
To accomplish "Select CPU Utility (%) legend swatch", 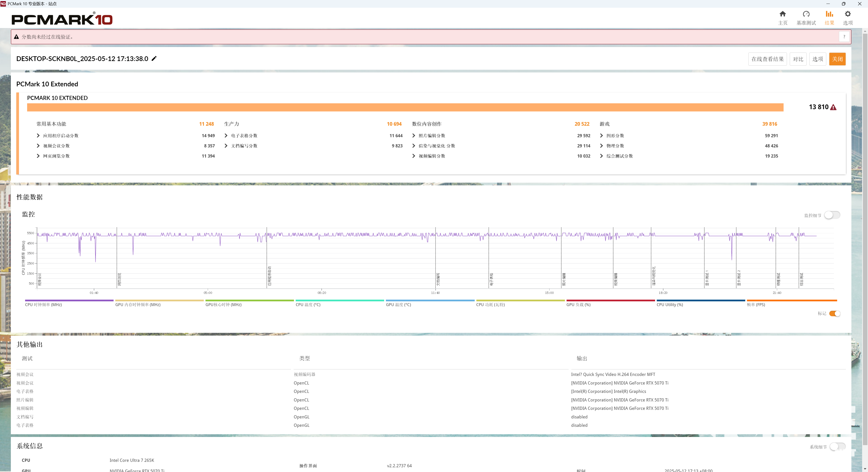I will tap(701, 300).
